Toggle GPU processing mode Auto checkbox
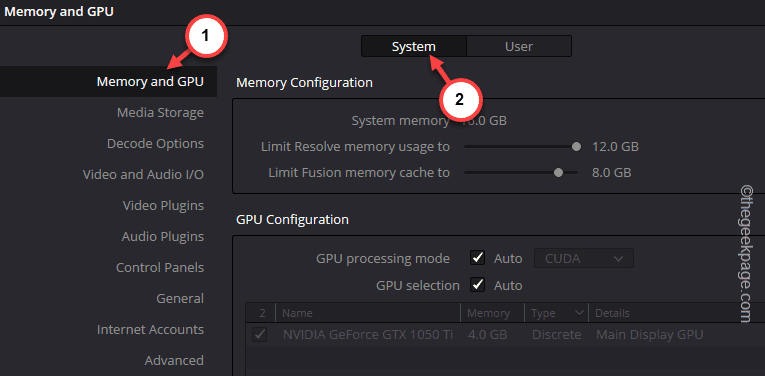765x376 pixels. coord(478,258)
